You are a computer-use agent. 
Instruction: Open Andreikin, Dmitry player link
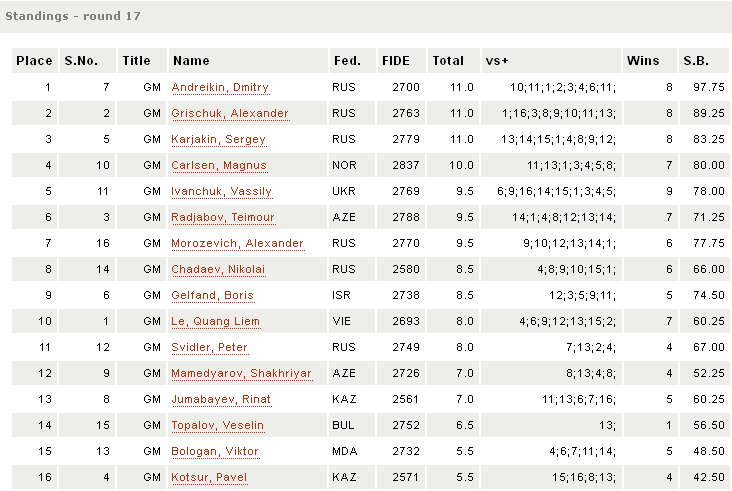(x=220, y=88)
